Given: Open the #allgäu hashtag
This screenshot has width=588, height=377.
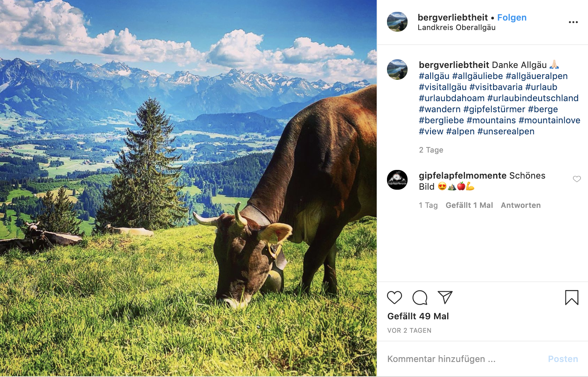Looking at the screenshot, I should coord(434,76).
